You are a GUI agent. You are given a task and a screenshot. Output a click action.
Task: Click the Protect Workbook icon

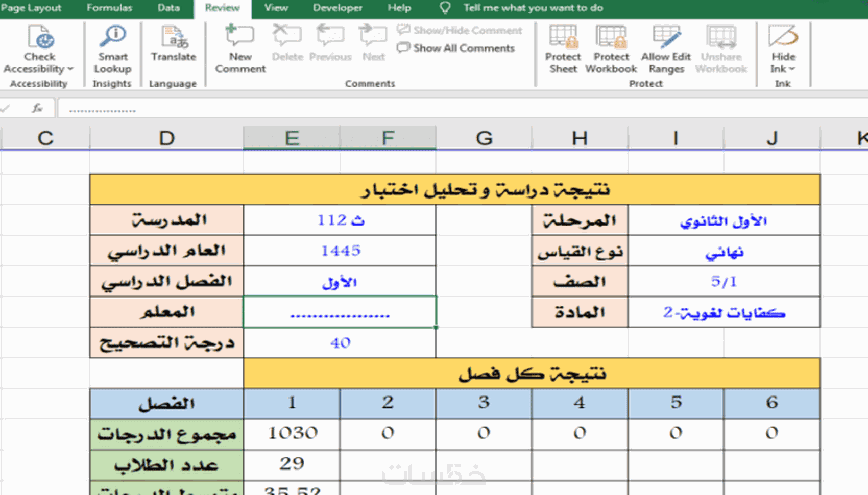coord(611,37)
